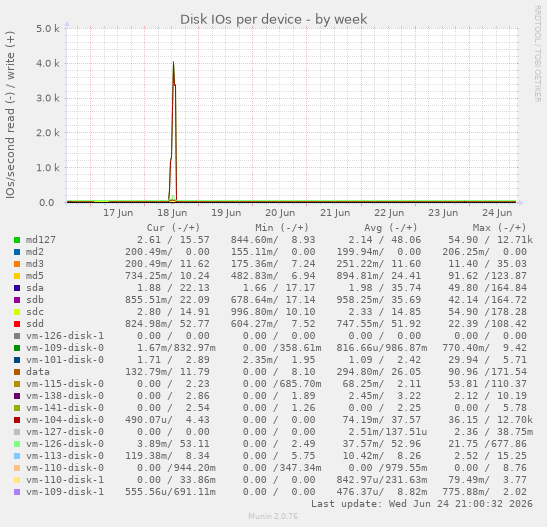Click the 'md5' legend label
The image size is (547, 527).
pos(35,276)
